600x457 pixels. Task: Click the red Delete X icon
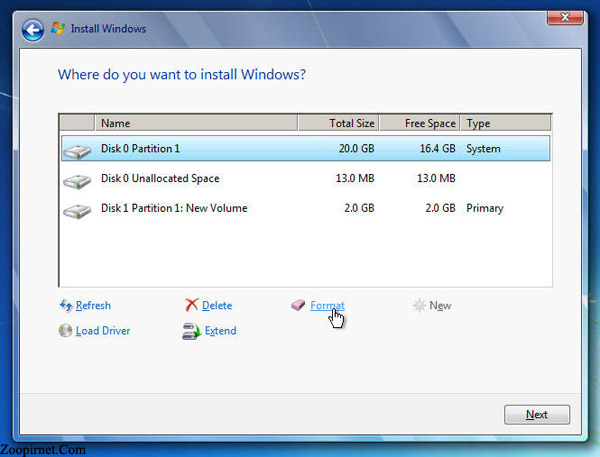point(191,306)
